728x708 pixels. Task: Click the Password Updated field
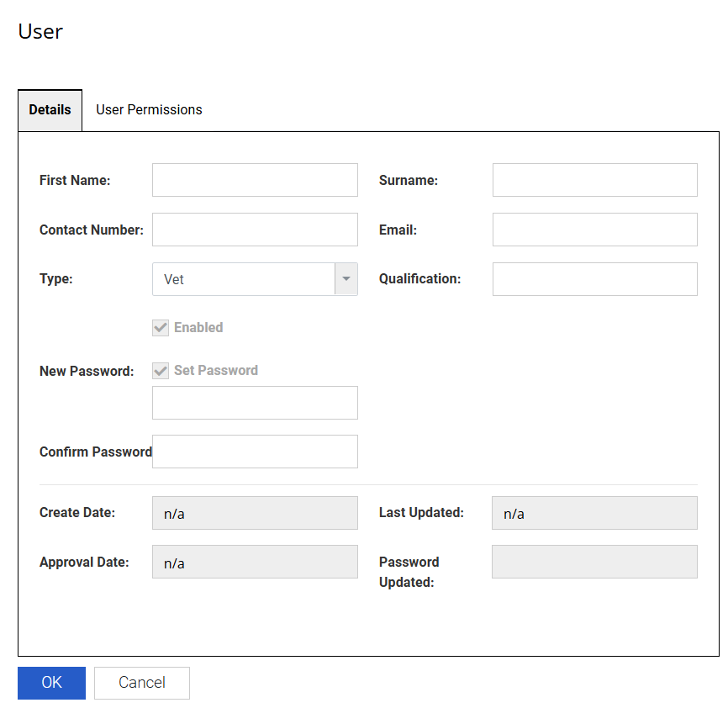click(x=594, y=562)
